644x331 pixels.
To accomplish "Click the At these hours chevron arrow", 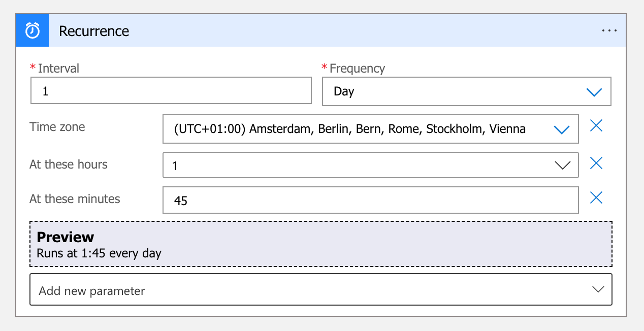I will coord(562,165).
